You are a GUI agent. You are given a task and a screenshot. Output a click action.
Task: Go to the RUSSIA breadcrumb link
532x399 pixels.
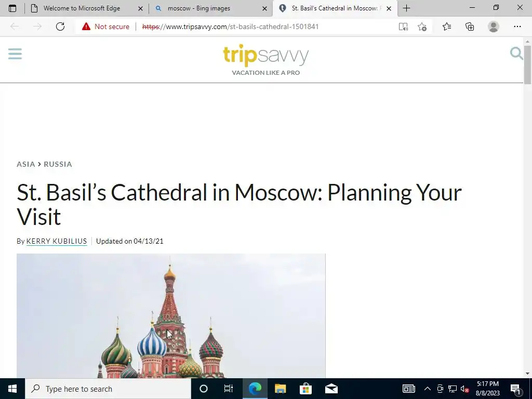point(58,164)
